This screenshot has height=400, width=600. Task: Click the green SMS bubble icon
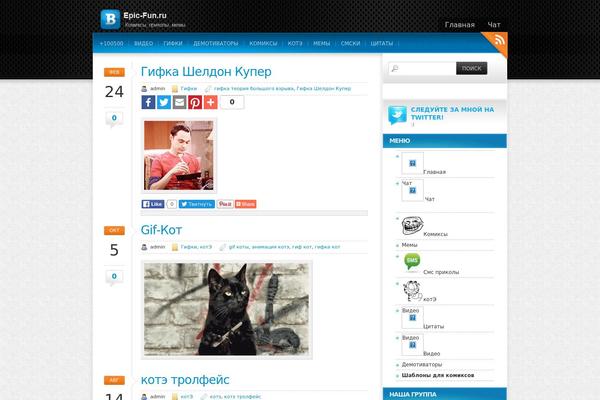coord(412,261)
